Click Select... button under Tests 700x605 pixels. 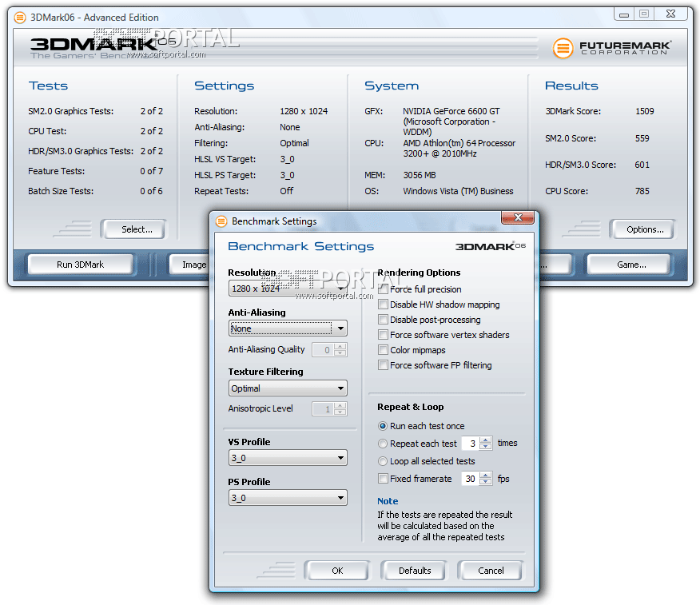tap(134, 229)
